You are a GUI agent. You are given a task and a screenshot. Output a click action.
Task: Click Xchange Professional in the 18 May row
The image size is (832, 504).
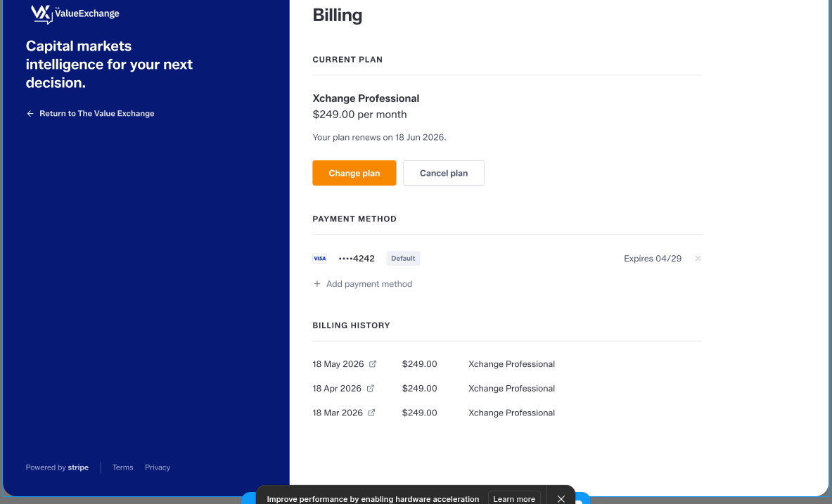coord(511,364)
